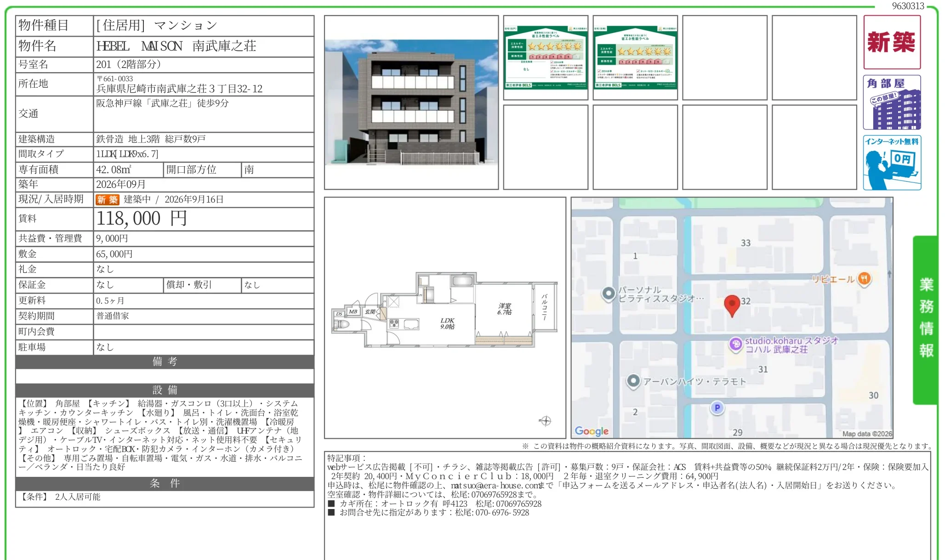Screen dimensions: 945x560
Task: Click the floor area 42.08㎡
Action: tap(114, 170)
